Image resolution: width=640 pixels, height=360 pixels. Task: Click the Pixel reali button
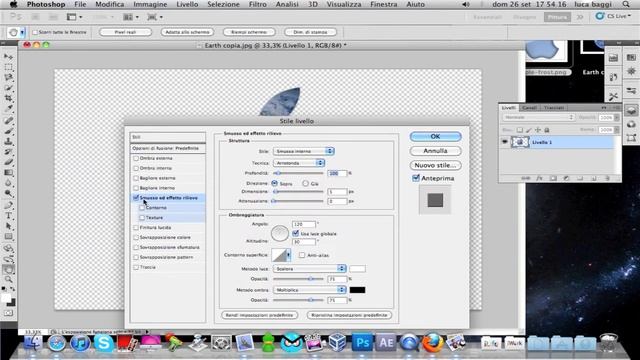pos(125,32)
